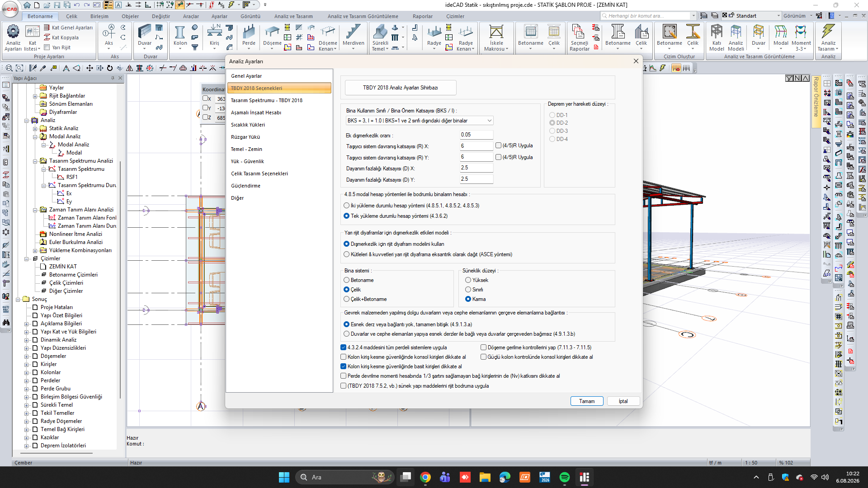The width and height of the screenshot is (868, 488).
Task: Switch to the Birleşim ribbon tab
Action: click(99, 16)
